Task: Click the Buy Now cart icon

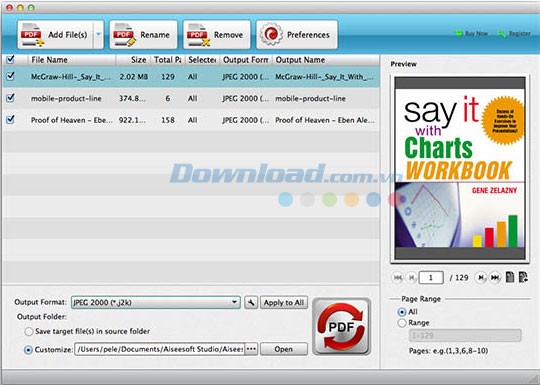Action: [x=458, y=33]
